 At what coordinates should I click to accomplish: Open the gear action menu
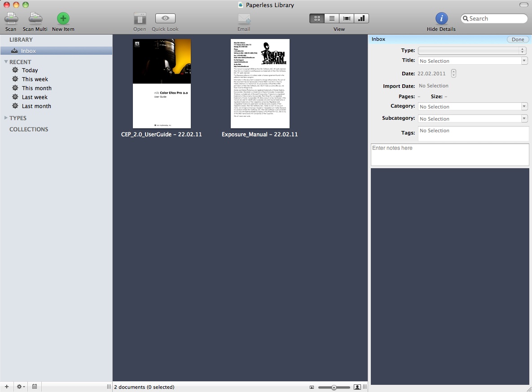[x=21, y=387]
